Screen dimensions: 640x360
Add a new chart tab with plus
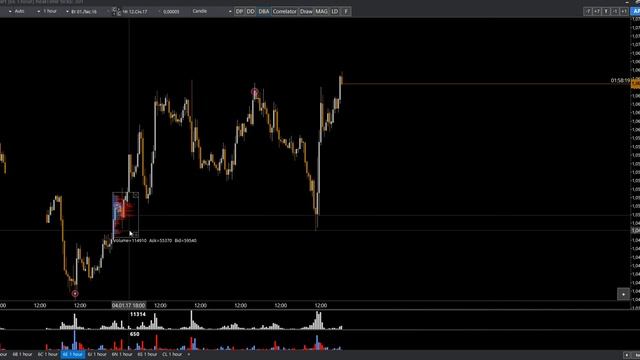coord(189,354)
